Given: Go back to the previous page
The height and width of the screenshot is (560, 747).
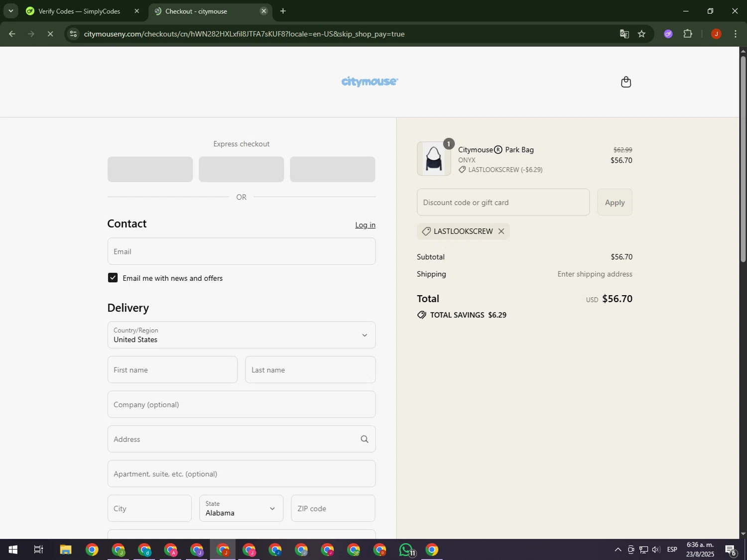Looking at the screenshot, I should 12,34.
